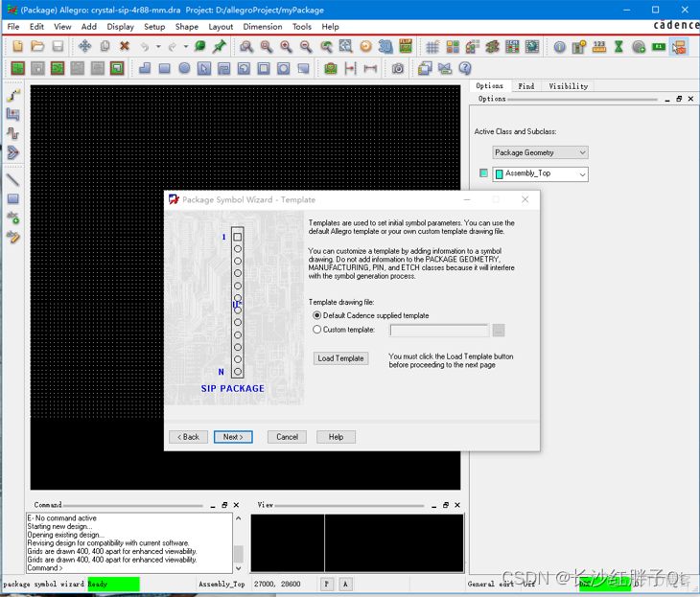Viewport: 700px width, 597px height.
Task: Open the Dimension menu
Action: point(263,27)
